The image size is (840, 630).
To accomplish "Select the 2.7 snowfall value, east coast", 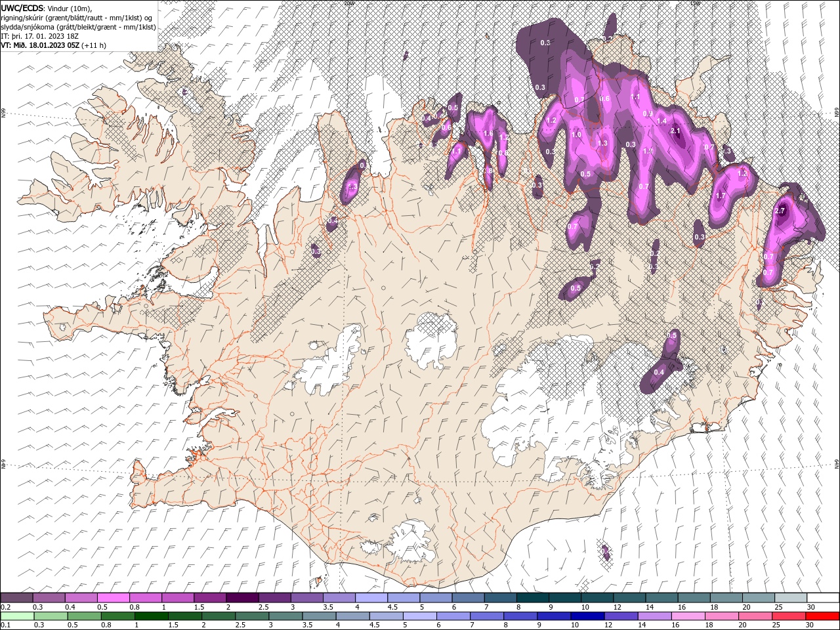I will (x=780, y=211).
